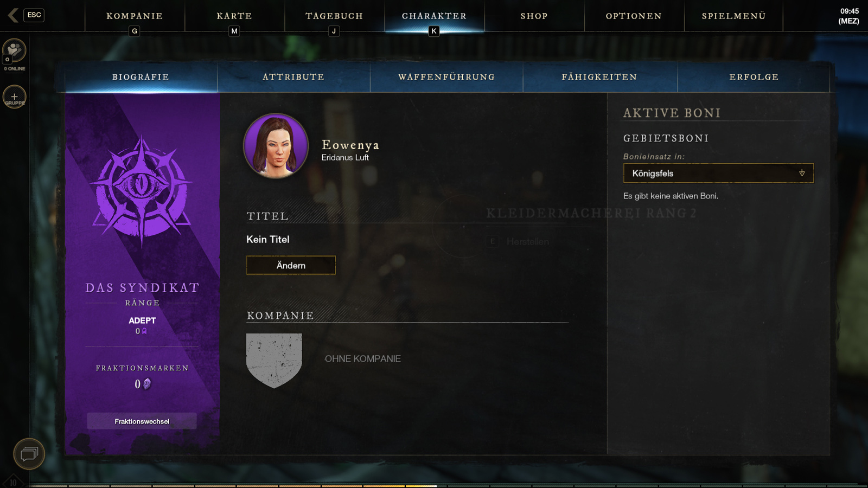Switch to the Waffenführung tab
Viewport: 868px width, 488px height.
pos(446,77)
